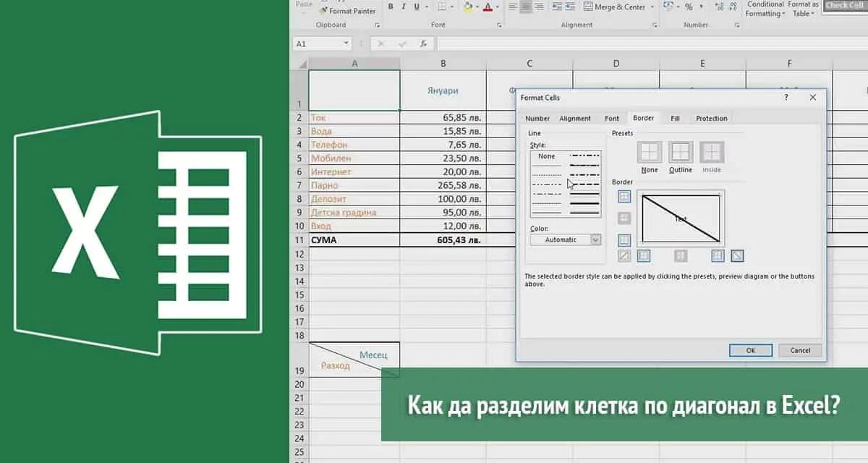Screen dimensions: 868x463
Task: Click Cancel in Format Cells
Action: (800, 350)
